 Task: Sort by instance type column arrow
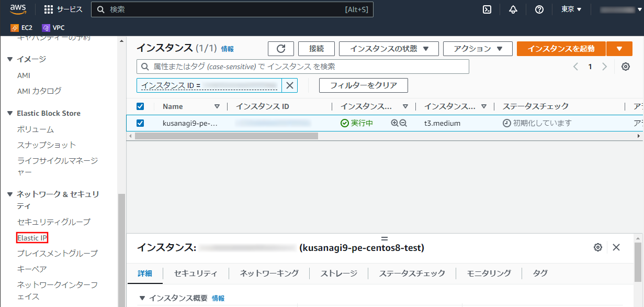tap(483, 107)
